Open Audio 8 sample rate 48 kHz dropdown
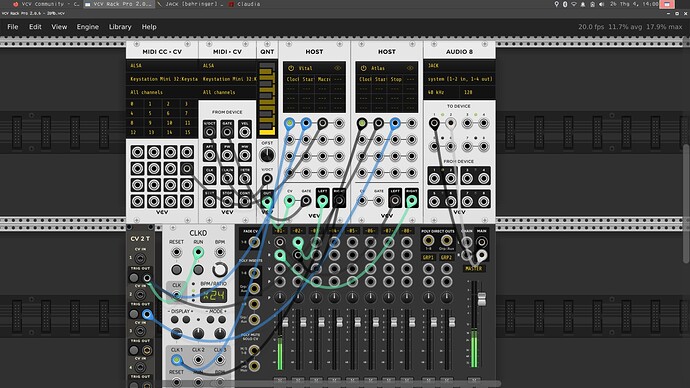The height and width of the screenshot is (388, 690). pos(441,92)
